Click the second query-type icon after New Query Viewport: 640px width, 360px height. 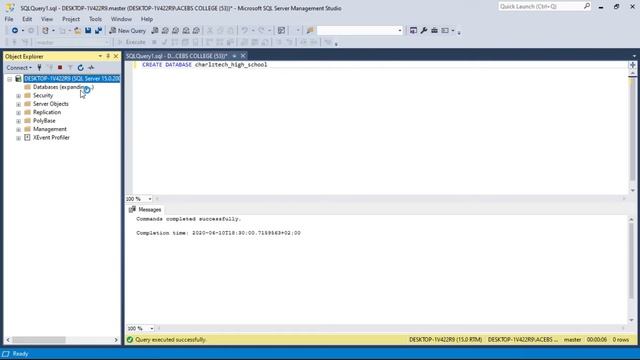(165, 31)
